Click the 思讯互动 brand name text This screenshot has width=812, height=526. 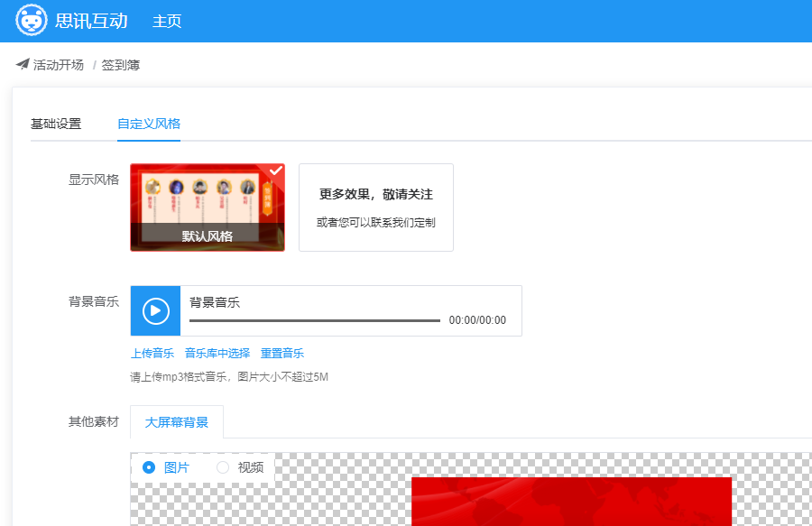click(91, 21)
